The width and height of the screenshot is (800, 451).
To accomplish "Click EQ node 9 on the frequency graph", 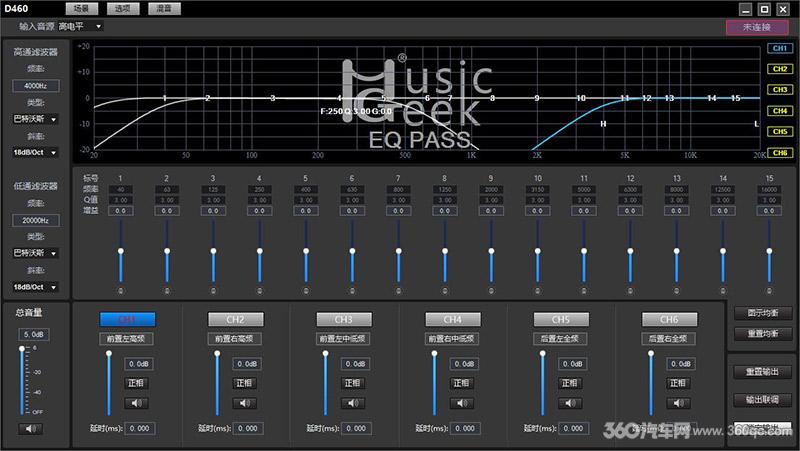I will click(x=537, y=98).
